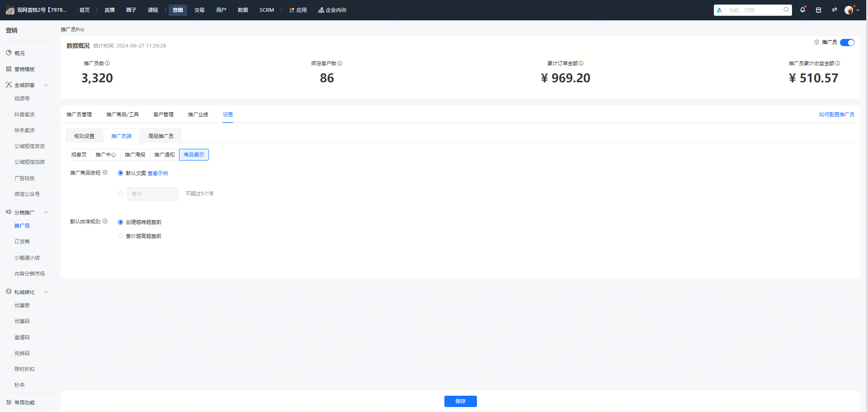
Task: Click the 全域获客 person-scan icon in the sidebar
Action: point(9,85)
